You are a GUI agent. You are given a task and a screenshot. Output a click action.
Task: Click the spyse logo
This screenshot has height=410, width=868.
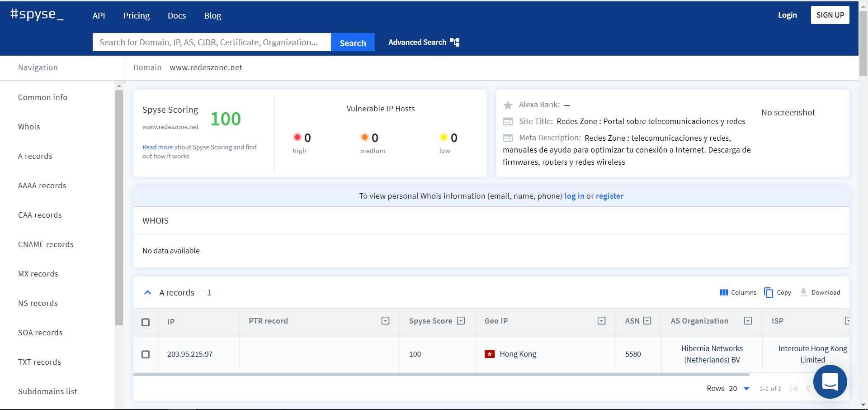tap(37, 14)
